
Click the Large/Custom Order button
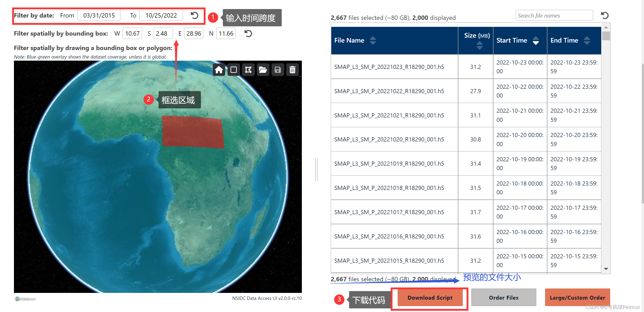pos(577,298)
